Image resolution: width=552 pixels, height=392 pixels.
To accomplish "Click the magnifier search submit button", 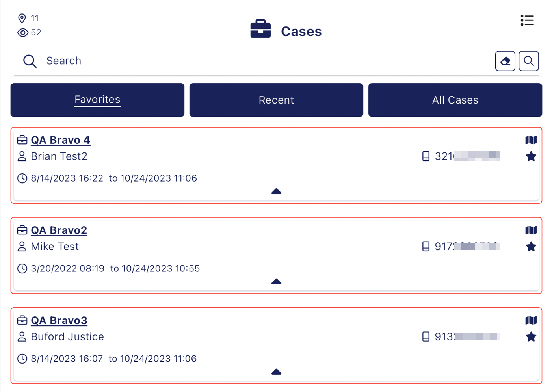I will click(x=528, y=61).
